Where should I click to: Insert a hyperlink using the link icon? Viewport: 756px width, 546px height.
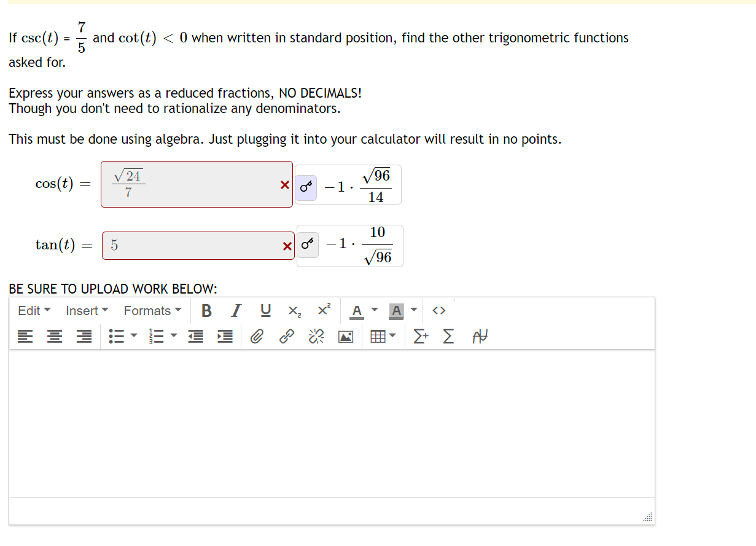(286, 336)
